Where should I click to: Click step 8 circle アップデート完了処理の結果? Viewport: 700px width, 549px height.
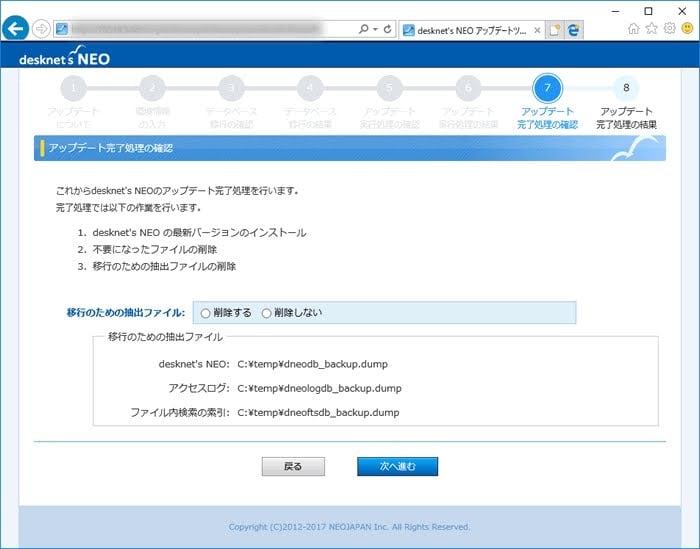click(x=626, y=88)
